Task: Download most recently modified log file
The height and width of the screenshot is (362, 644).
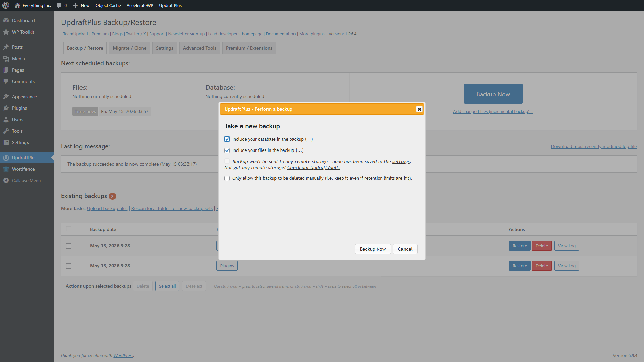Action: (x=594, y=146)
